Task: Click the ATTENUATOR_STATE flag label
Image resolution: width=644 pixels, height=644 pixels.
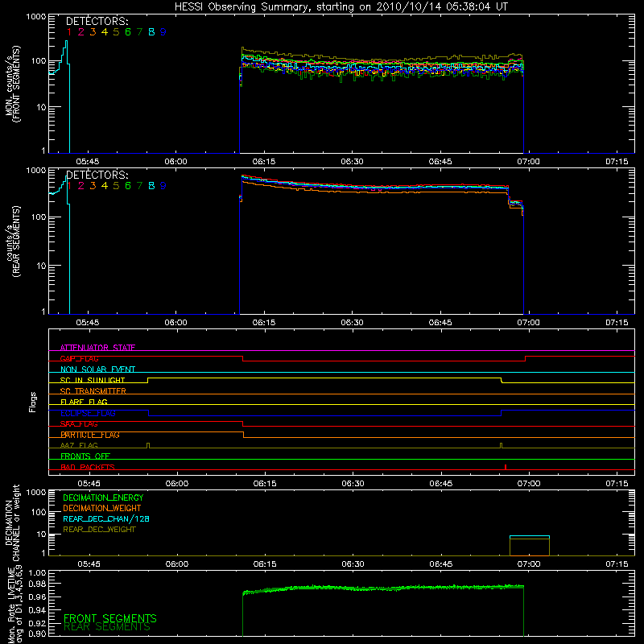Action: pyautogui.click(x=97, y=348)
